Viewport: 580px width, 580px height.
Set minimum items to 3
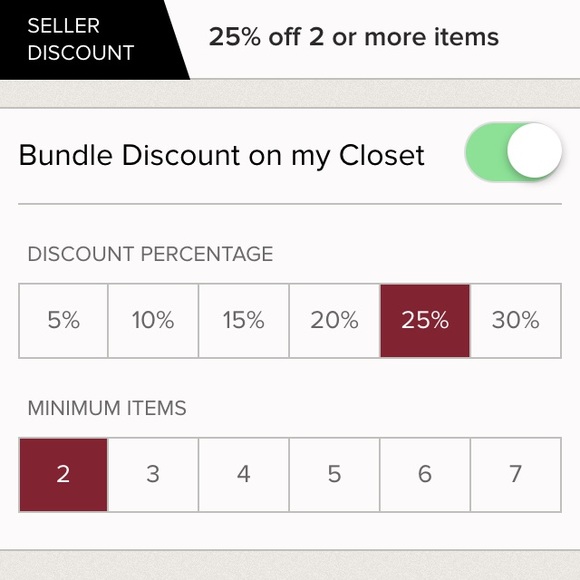[x=153, y=475]
